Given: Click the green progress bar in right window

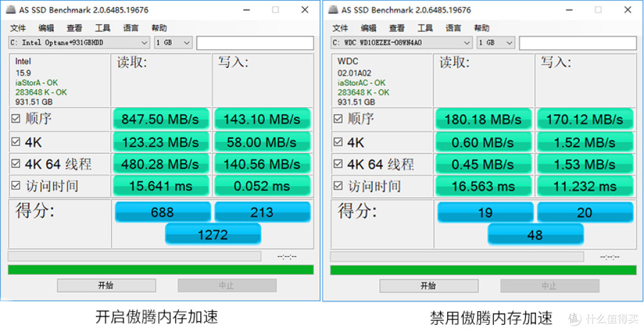Looking at the screenshot, I should pos(484,269).
